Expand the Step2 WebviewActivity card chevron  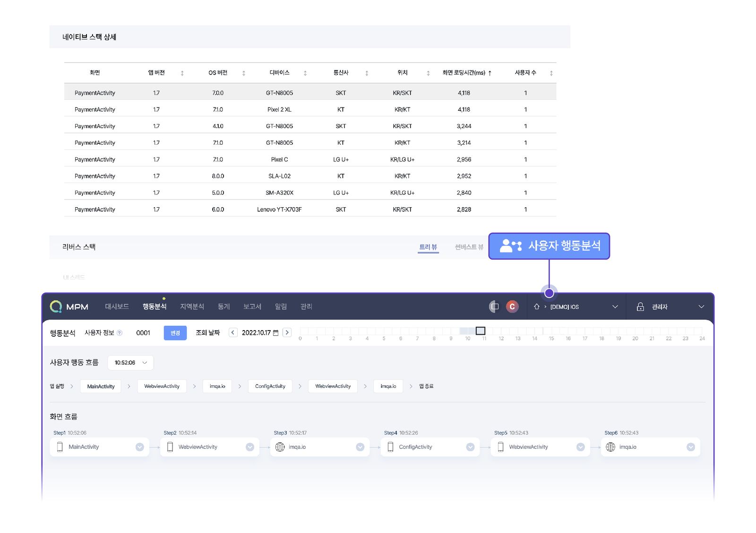(x=250, y=447)
